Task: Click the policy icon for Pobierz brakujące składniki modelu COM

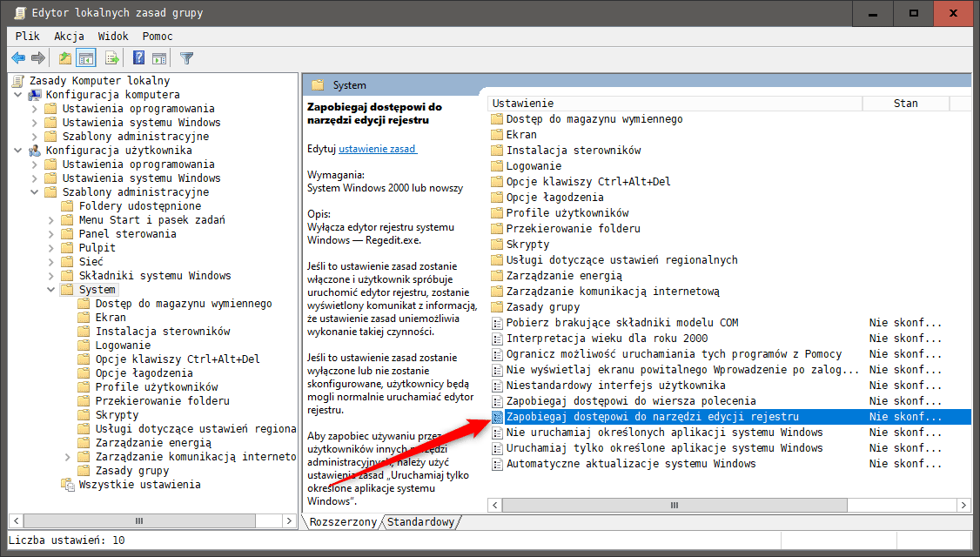Action: [497, 323]
